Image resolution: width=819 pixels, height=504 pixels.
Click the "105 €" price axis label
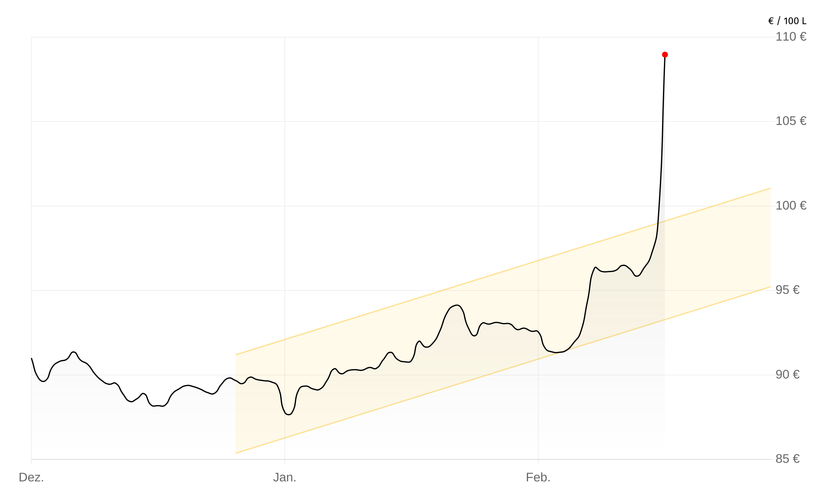(x=791, y=121)
